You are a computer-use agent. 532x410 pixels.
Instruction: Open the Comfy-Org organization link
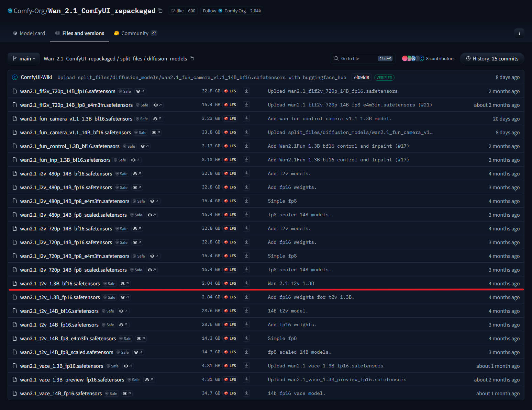[29, 11]
